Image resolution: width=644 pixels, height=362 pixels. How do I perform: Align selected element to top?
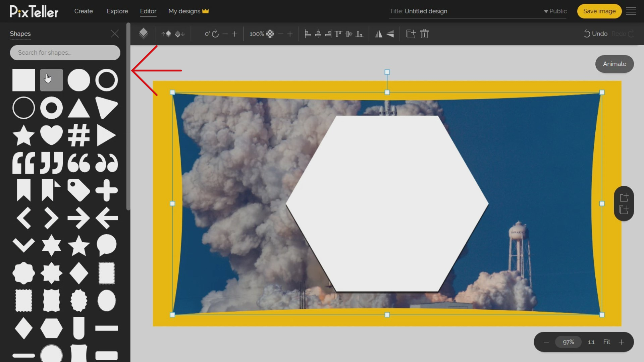pyautogui.click(x=338, y=34)
